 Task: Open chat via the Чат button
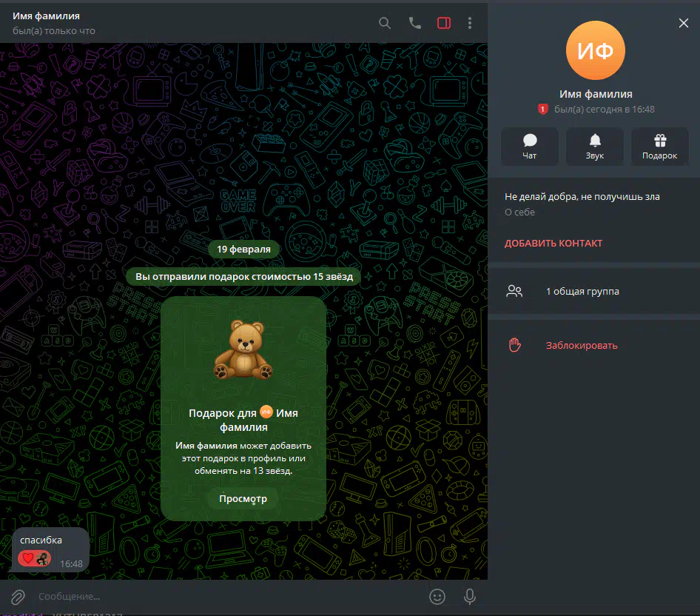pyautogui.click(x=529, y=147)
